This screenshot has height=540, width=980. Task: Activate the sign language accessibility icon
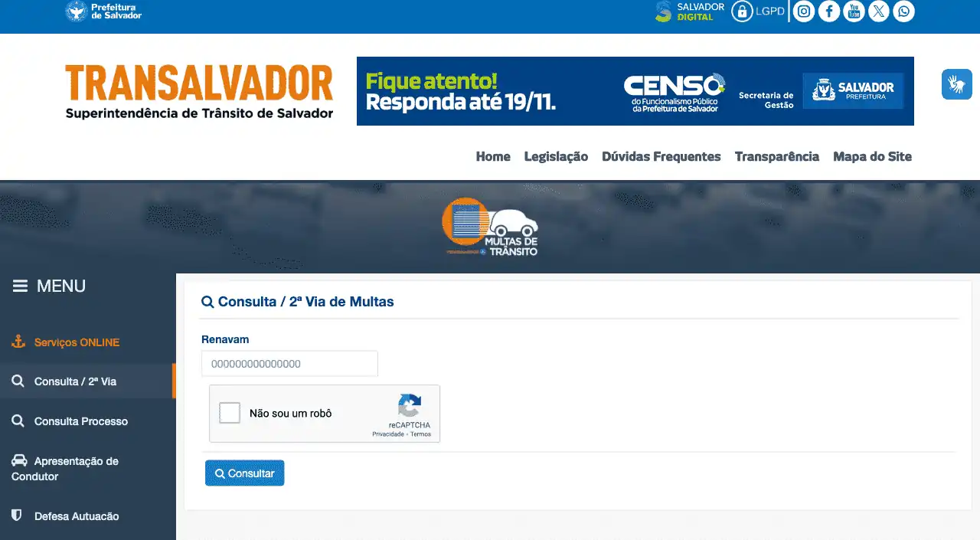(x=956, y=84)
